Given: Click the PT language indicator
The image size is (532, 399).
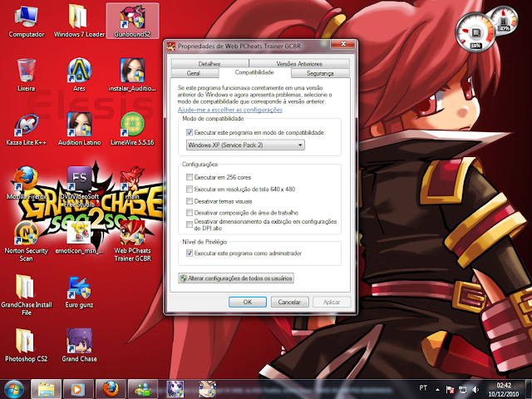Looking at the screenshot, I should (x=423, y=388).
